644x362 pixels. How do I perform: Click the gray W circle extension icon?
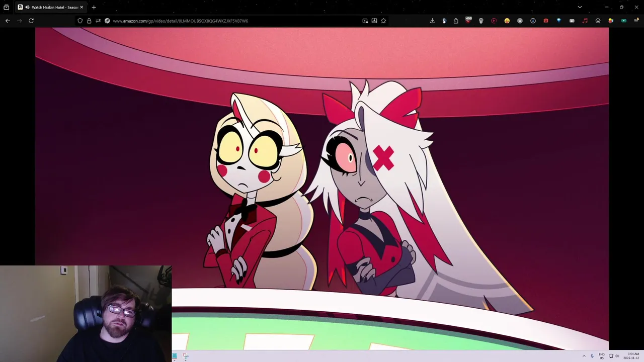(520, 21)
